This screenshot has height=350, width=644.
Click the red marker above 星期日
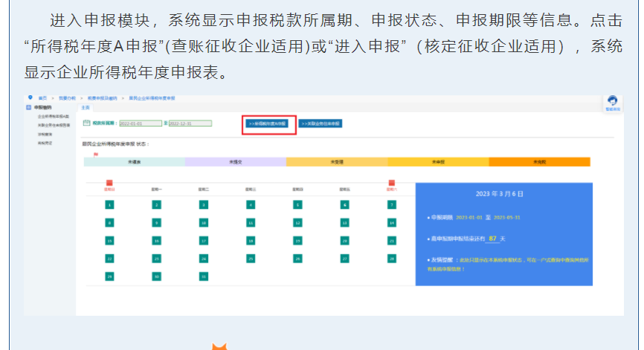pos(109,182)
